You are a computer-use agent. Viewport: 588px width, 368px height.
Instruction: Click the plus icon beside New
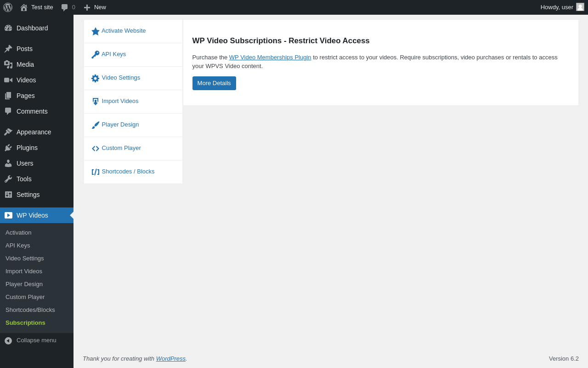(x=87, y=7)
